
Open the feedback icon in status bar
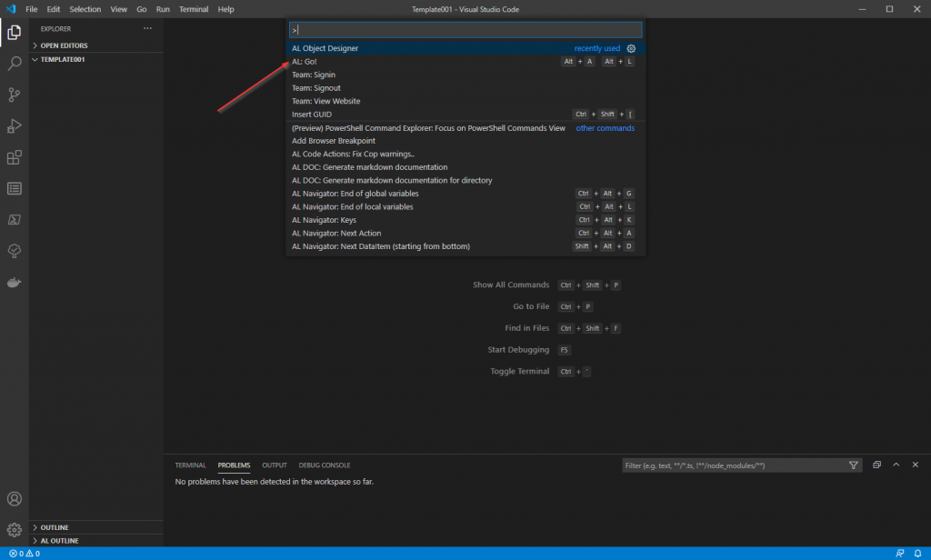click(899, 554)
